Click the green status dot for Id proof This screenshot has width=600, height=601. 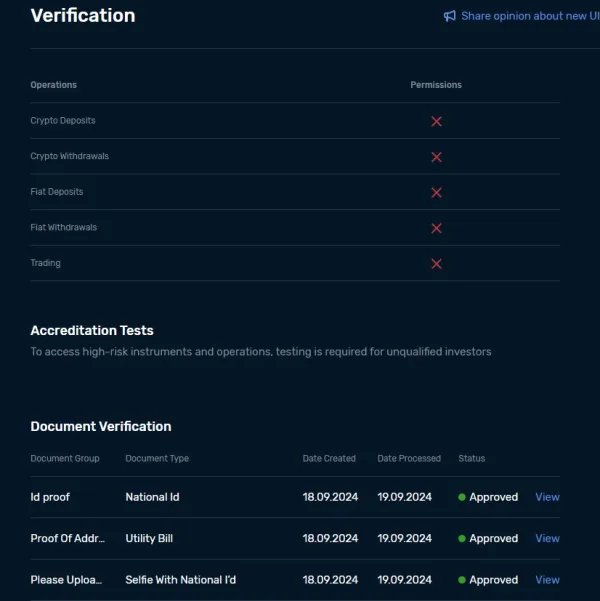point(462,497)
